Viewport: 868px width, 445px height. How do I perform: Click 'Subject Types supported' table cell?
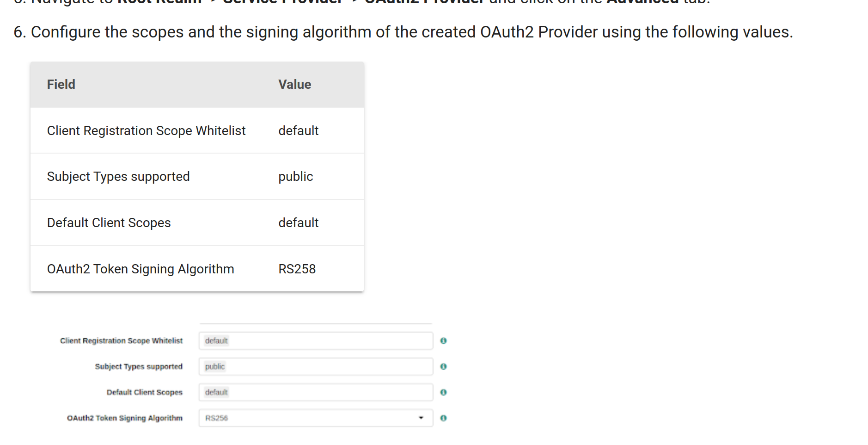[x=118, y=177]
